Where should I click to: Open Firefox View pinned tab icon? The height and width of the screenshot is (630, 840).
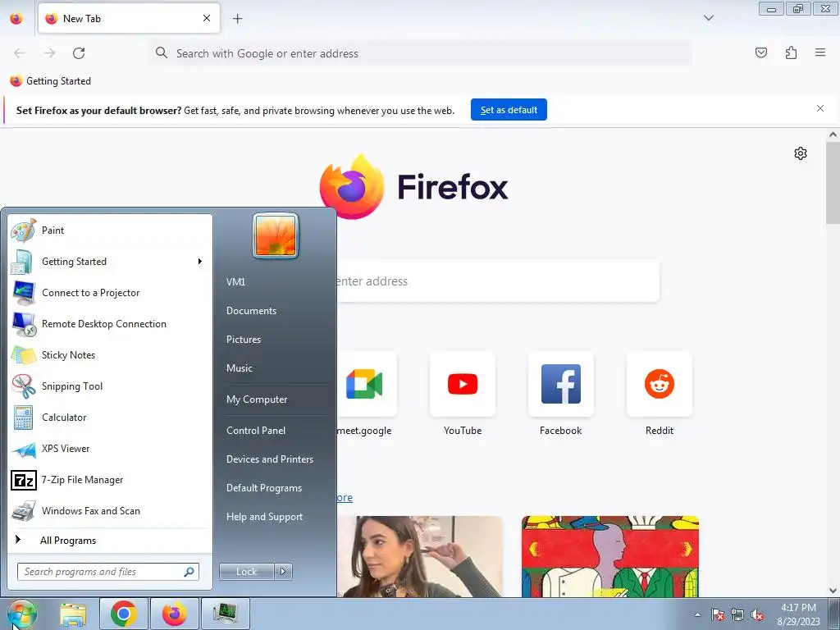(x=16, y=19)
